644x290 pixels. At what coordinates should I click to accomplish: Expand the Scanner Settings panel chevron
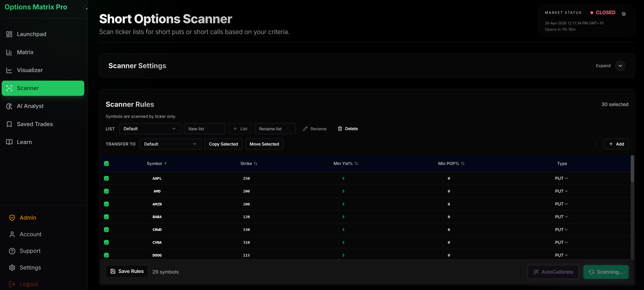[620, 66]
